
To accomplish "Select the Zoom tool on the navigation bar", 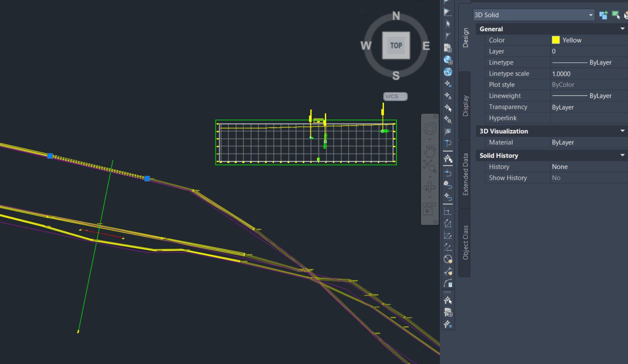I will coord(429,166).
